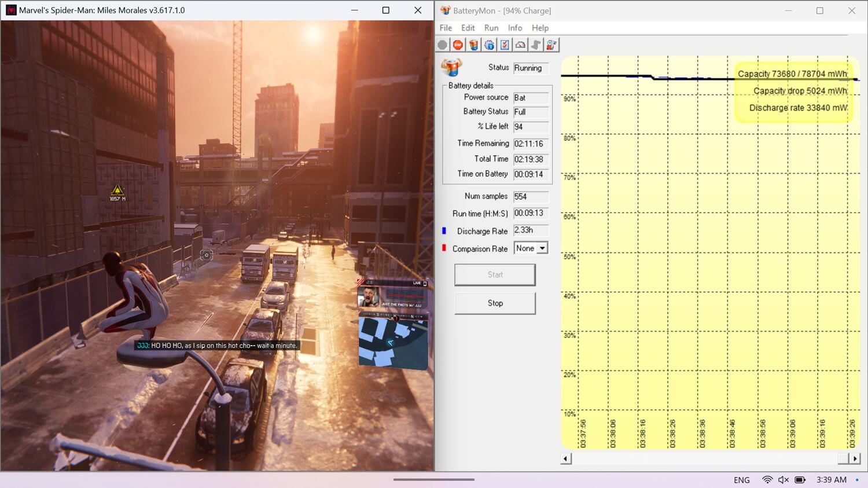This screenshot has width=868, height=488.
Task: Click the camera photo-op icon in game
Action: coord(206,255)
